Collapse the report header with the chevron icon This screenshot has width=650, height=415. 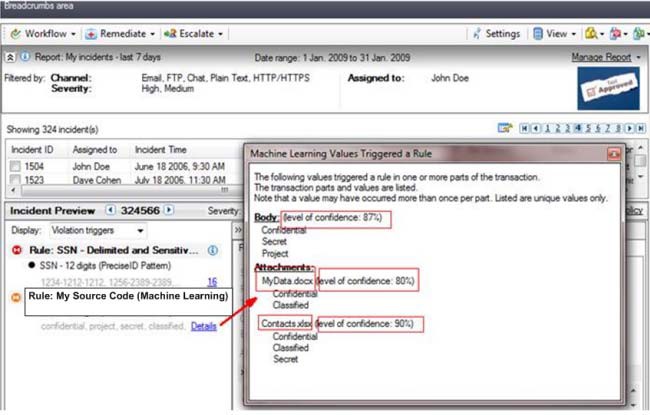tap(10, 58)
